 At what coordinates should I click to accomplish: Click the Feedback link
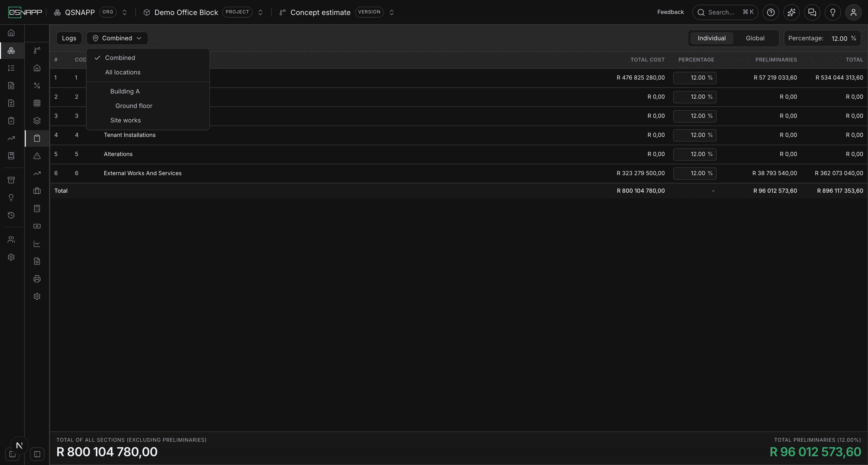point(671,12)
